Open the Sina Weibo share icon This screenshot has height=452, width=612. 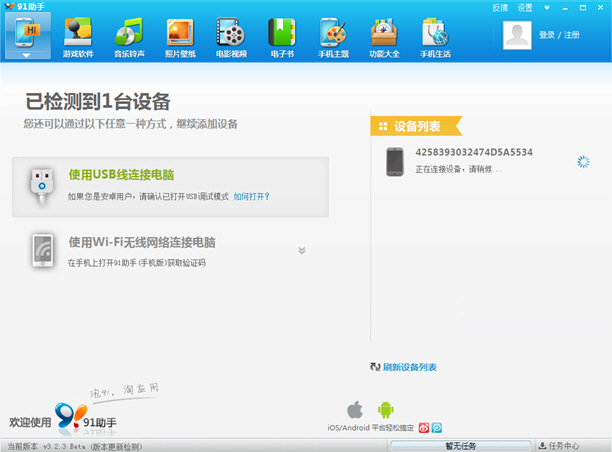pos(424,428)
